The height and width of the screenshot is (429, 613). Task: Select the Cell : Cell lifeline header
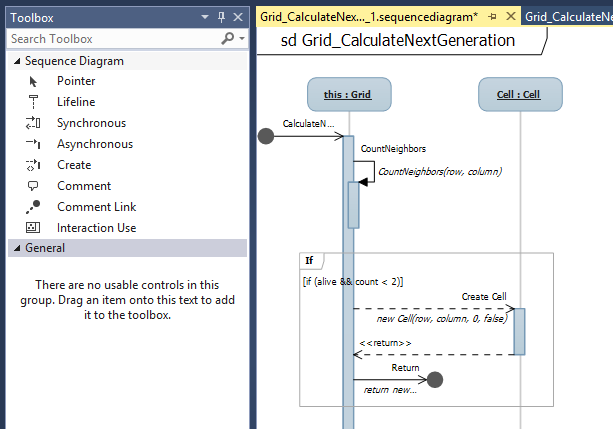pyautogui.click(x=518, y=95)
